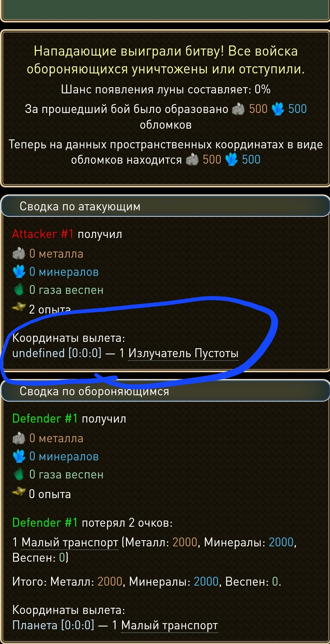Click 'Малый транспорт' under defender departure coordinates
This screenshot has height=644, width=330.
pyautogui.click(x=169, y=625)
